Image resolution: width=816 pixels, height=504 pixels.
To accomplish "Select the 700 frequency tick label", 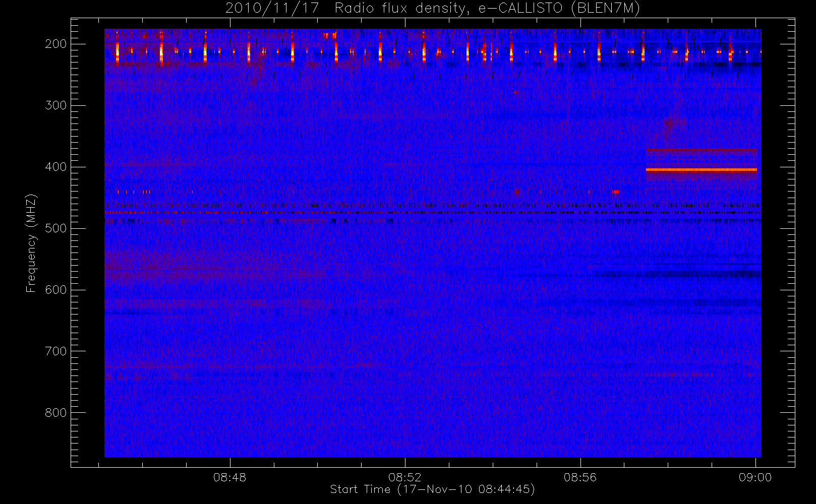I will pos(56,351).
